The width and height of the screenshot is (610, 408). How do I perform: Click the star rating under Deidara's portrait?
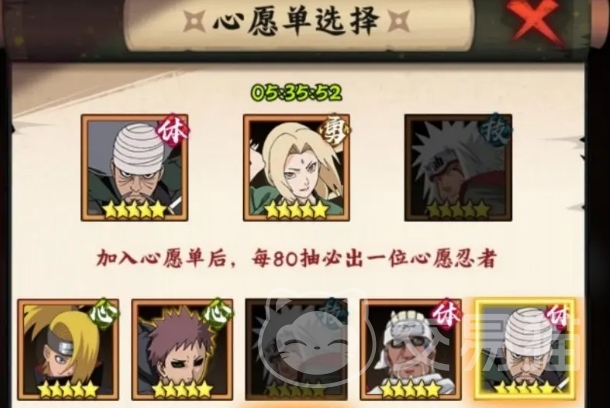coord(68,389)
